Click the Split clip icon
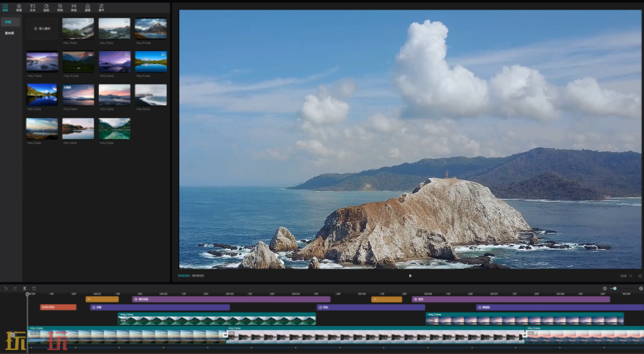Viewport: 644px width, 354px height. point(25,289)
